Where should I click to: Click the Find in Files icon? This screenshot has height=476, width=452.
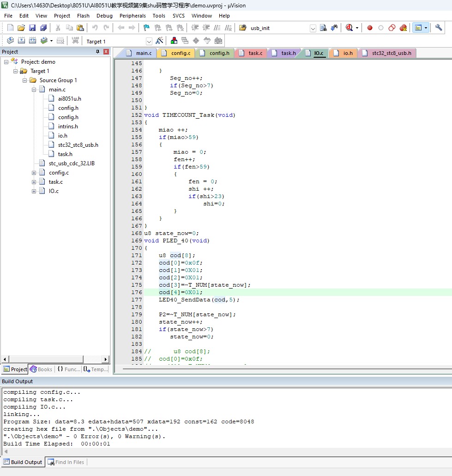pos(323,28)
